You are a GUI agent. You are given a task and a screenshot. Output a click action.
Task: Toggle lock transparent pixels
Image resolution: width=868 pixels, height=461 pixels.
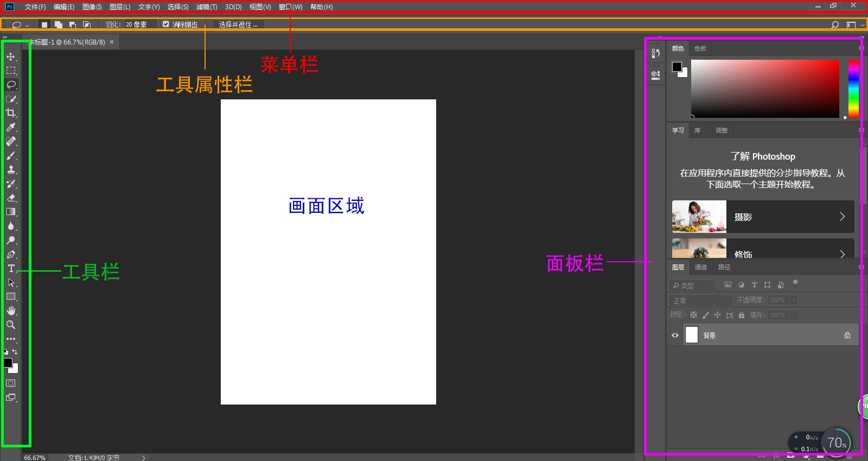tap(693, 315)
